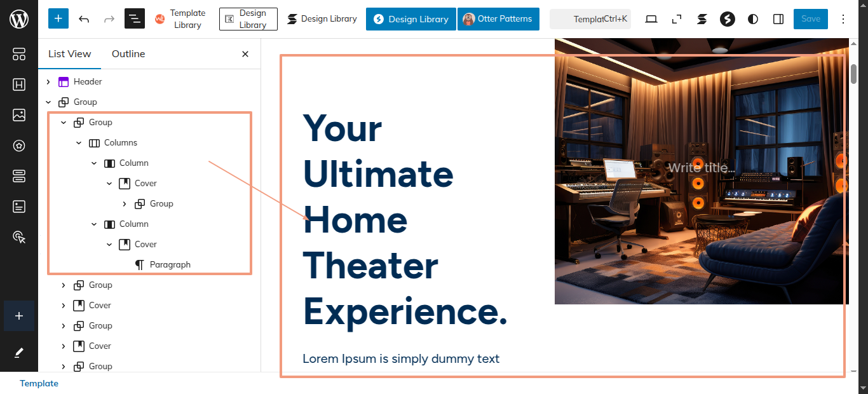Open the WordPress logo menu

19,19
